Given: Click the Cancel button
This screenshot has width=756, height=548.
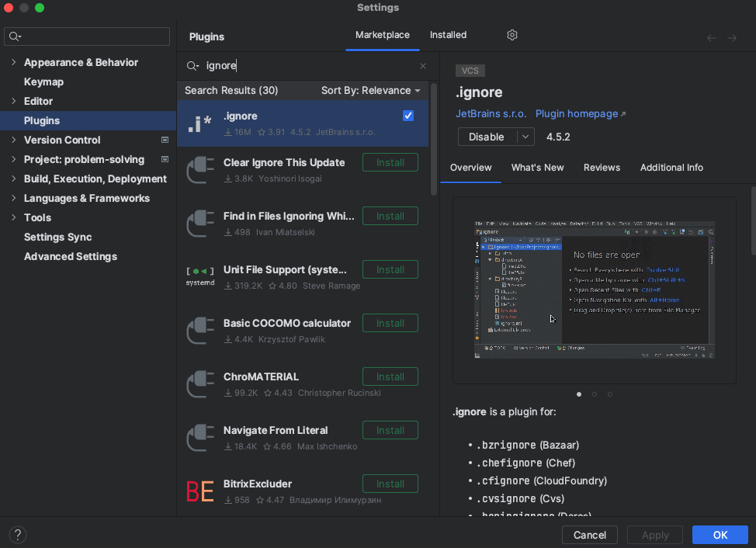Looking at the screenshot, I should (589, 535).
